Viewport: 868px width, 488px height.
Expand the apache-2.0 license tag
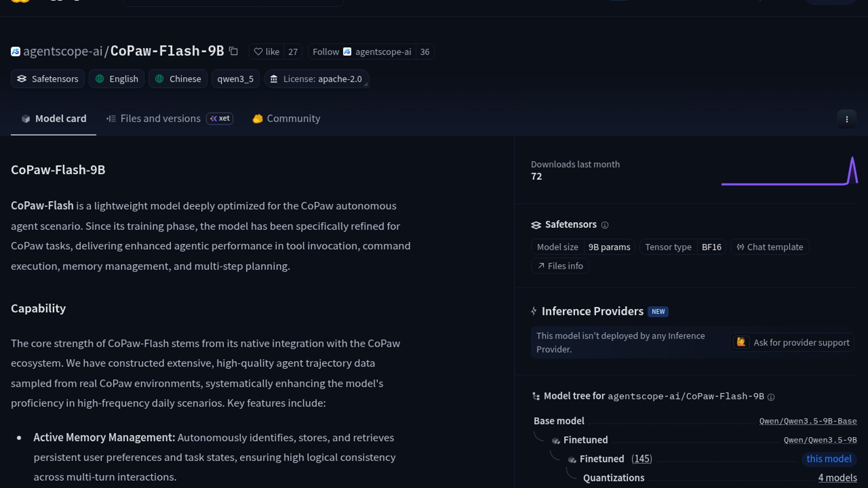317,79
